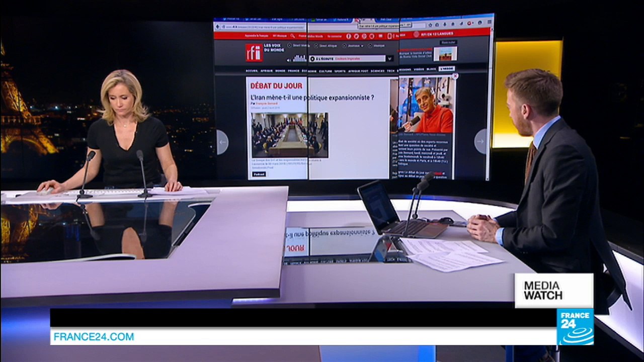This screenshot has height=362, width=644.
Task: Select the Musique radio option
Action: 376,46
